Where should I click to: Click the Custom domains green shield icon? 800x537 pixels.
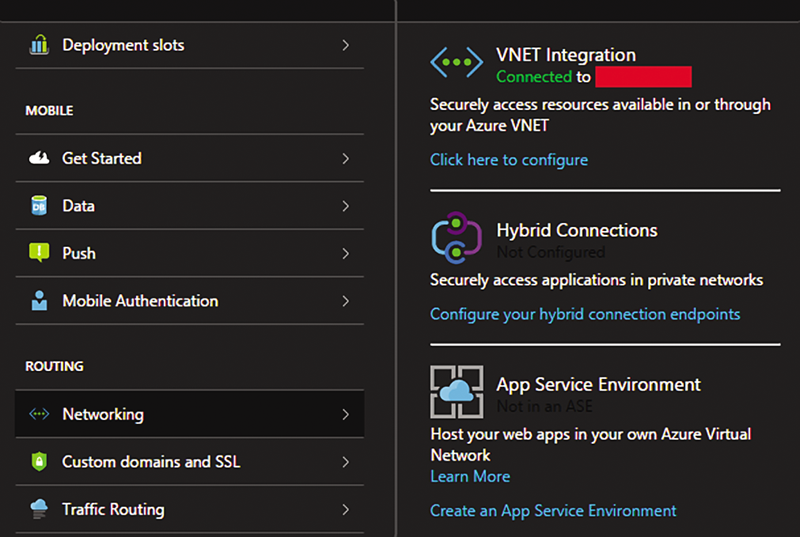click(x=39, y=462)
